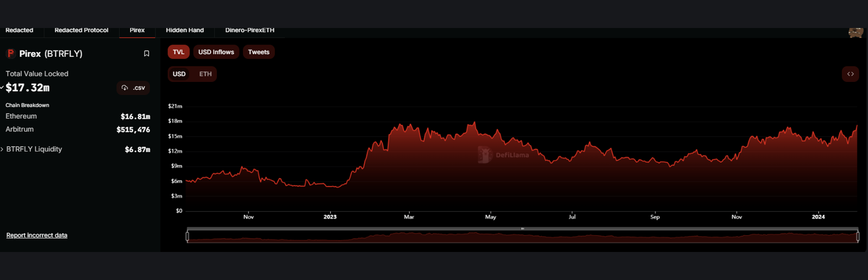Click the user avatar in the corner
The height and width of the screenshot is (280, 868).
point(855,32)
